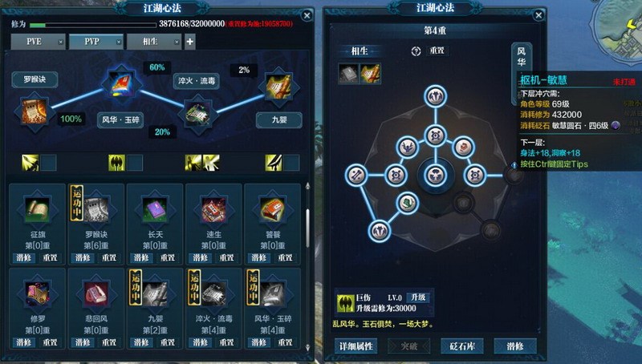The image size is (642, 364).
Task: Close the 相生 tab with its x
Action: 177,42
